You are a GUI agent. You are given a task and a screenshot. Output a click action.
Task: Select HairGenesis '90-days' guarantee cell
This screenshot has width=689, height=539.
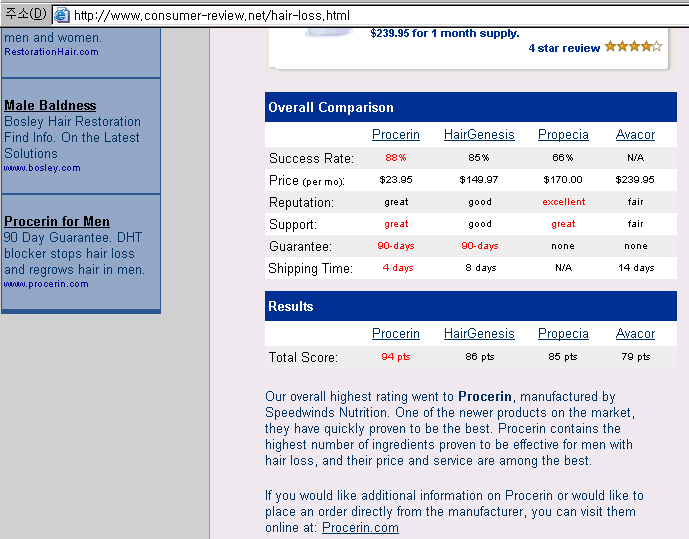tap(480, 246)
